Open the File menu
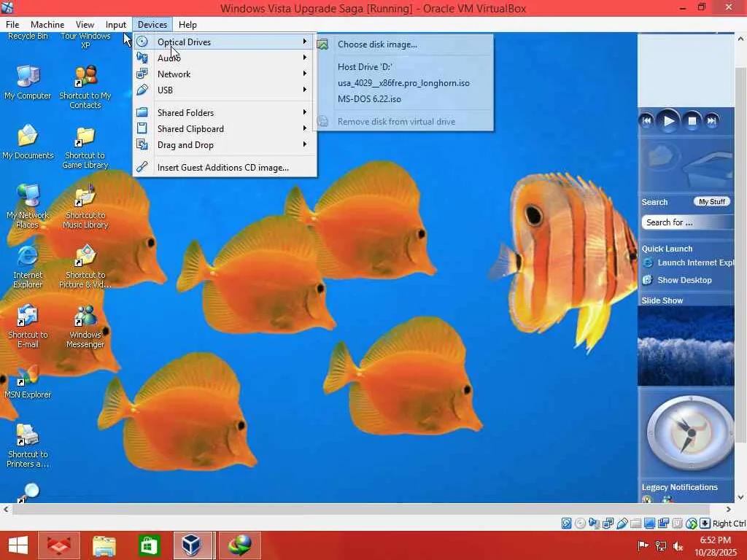747x560 pixels. pyautogui.click(x=12, y=24)
